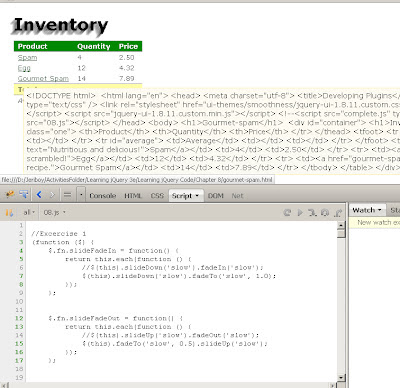Open the Stack side panel tab
Screen dimensions: 400x388
(x=395, y=210)
